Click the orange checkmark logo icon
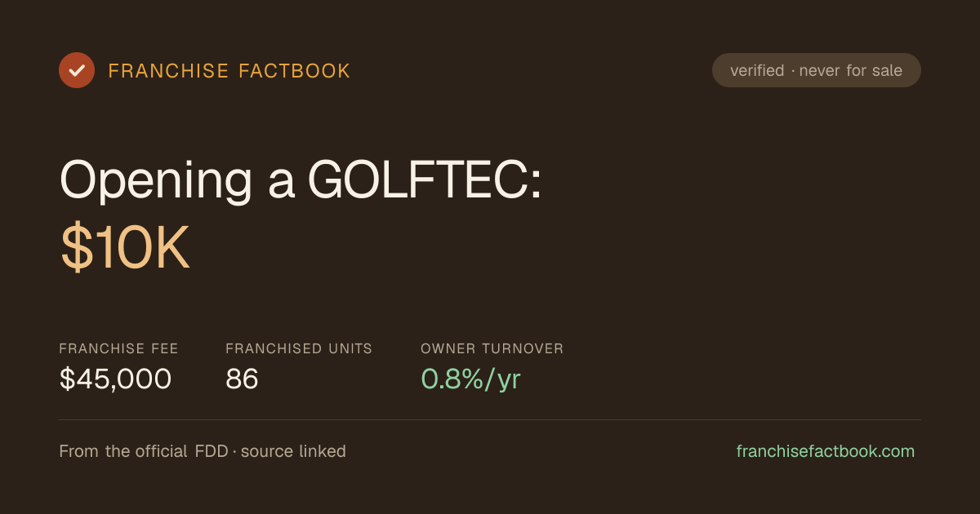980x514 pixels. click(x=77, y=70)
